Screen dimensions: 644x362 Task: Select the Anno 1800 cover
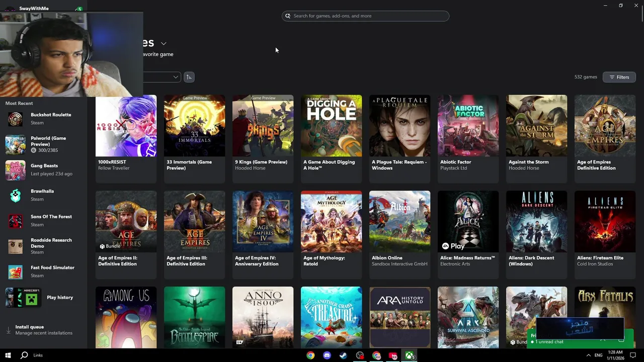tap(263, 317)
